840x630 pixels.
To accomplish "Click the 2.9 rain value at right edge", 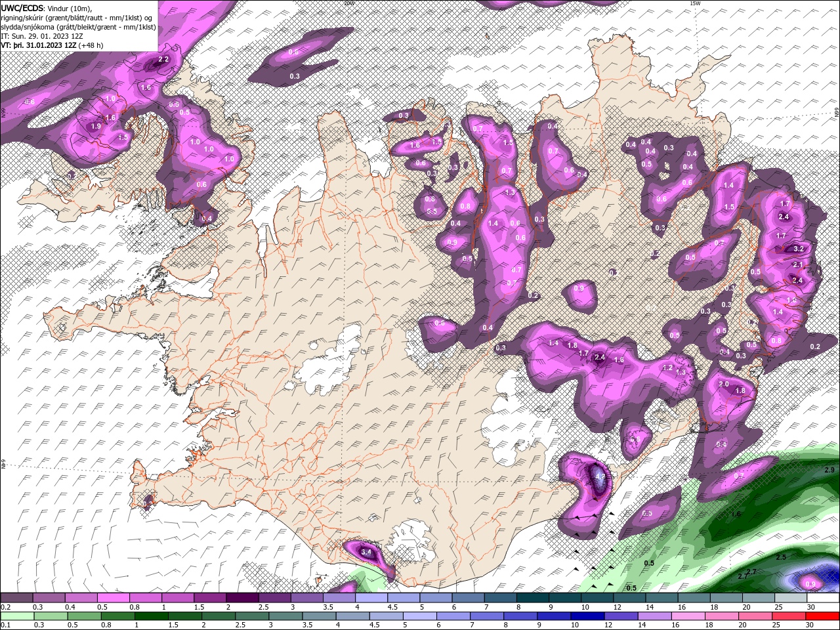I will pos(829,471).
